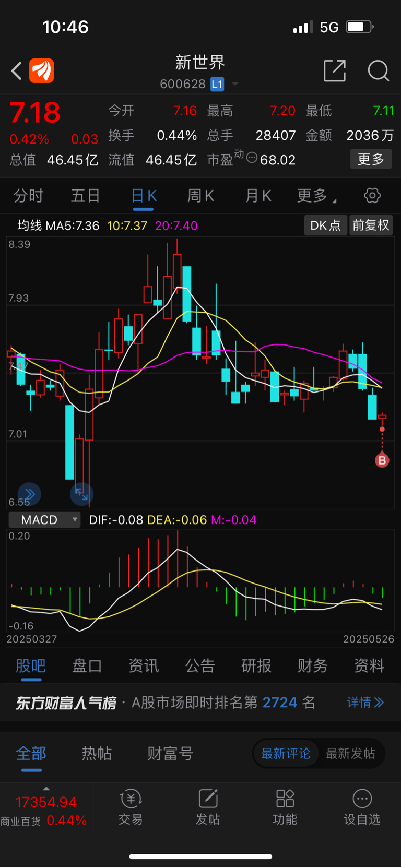Screen dimensions: 401x868
Task: Switch to 周K weekly tab
Action: pyautogui.click(x=201, y=196)
